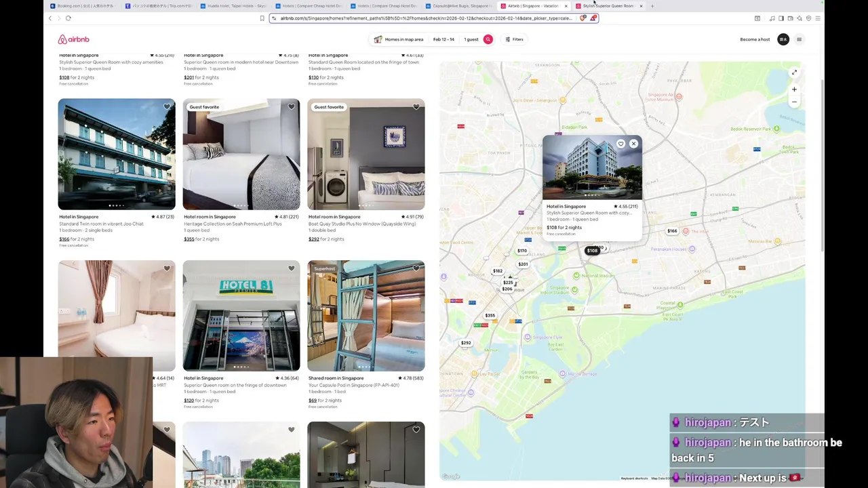Screen dimensions: 868x488
Task: Switch to Huada Hotel Taipei browser tab
Action: pos(233,6)
